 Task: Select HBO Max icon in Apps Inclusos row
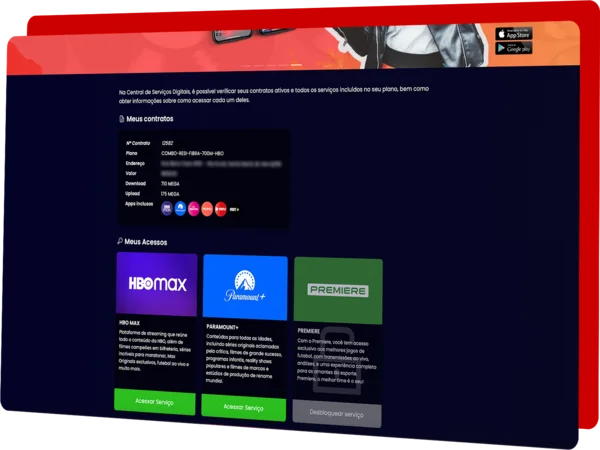coord(166,208)
